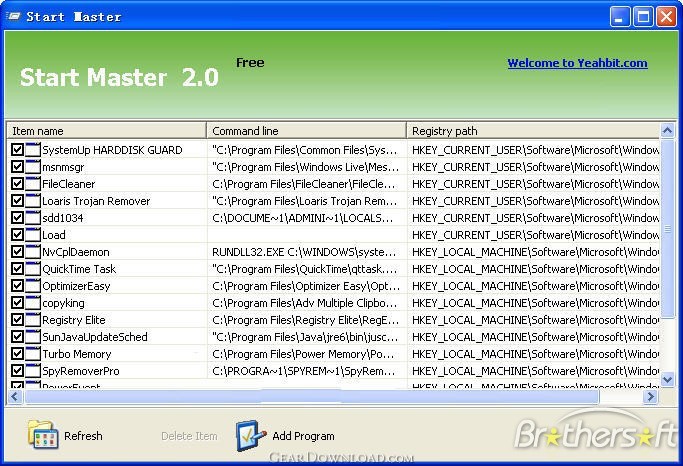Uncheck the SystemUp HARDDISK GUARD startup item
The height and width of the screenshot is (466, 683).
17,150
